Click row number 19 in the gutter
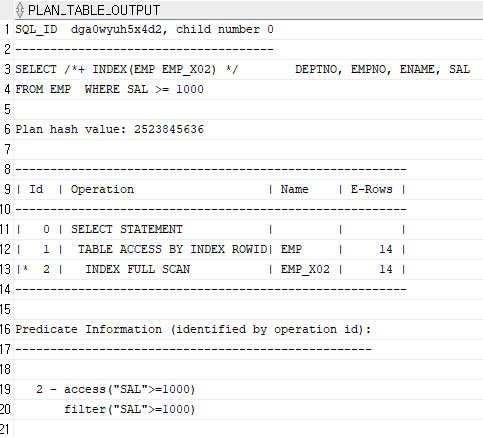The image size is (483, 437). (7, 390)
